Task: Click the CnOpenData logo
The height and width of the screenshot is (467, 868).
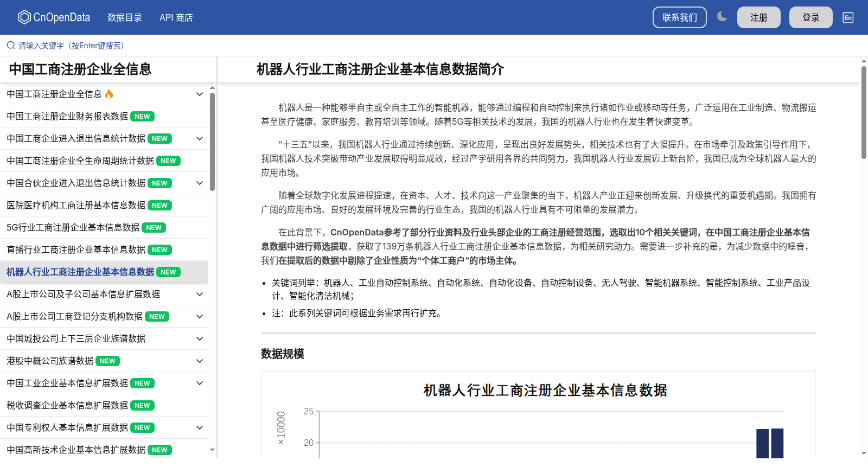Action: pyautogui.click(x=54, y=17)
